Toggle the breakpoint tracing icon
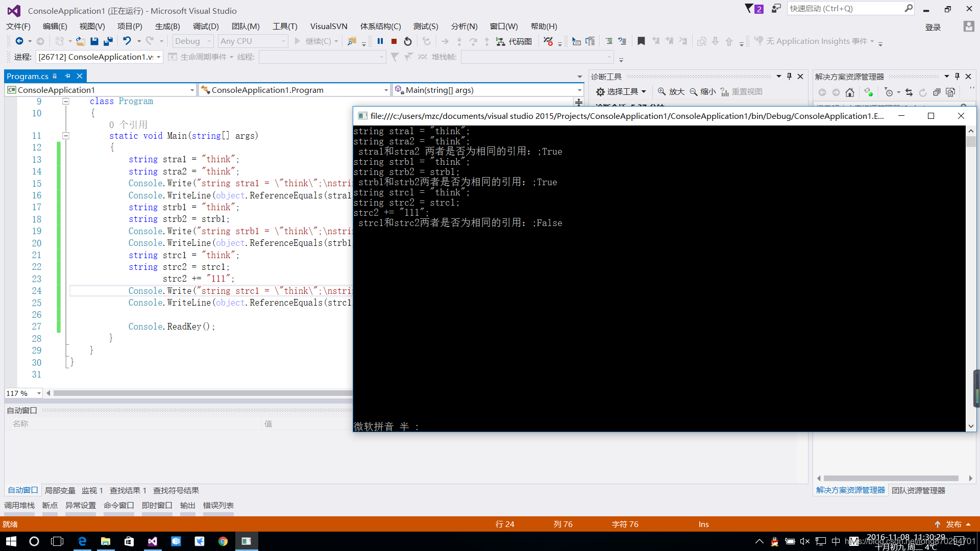This screenshot has width=980, height=551. click(x=548, y=41)
